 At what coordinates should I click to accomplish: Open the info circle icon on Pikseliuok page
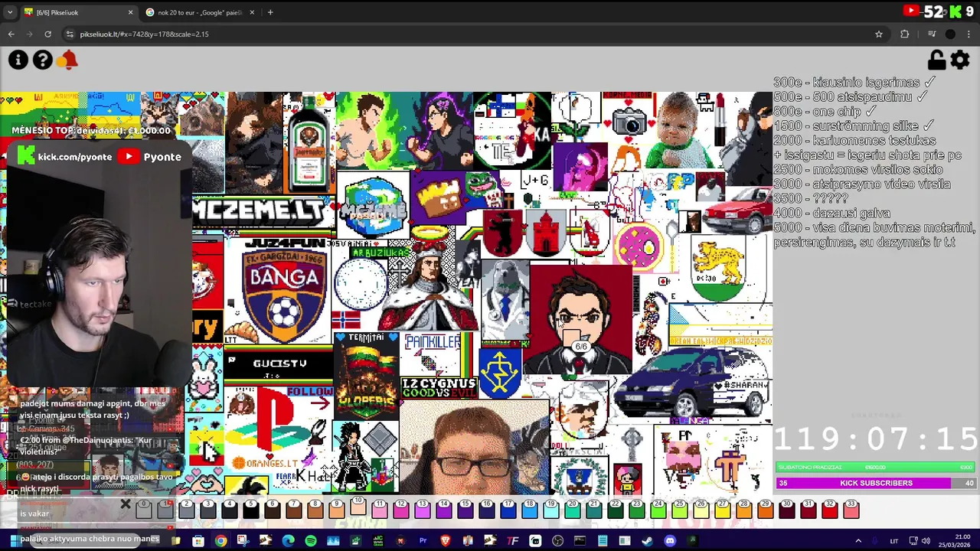pyautogui.click(x=18, y=60)
